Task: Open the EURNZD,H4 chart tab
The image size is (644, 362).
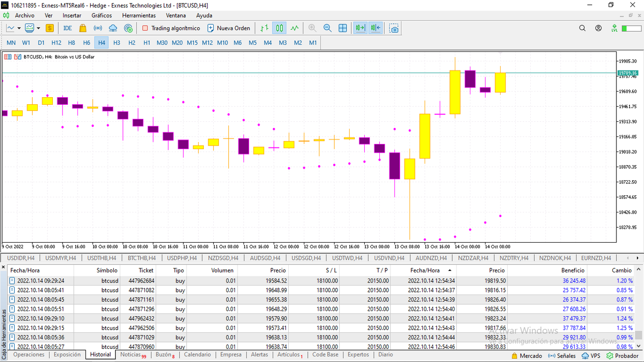Action: tap(596, 258)
